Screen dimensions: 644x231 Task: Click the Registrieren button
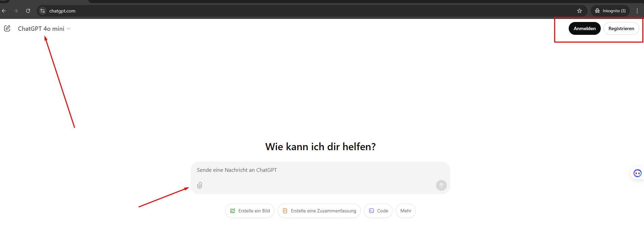[x=621, y=28]
